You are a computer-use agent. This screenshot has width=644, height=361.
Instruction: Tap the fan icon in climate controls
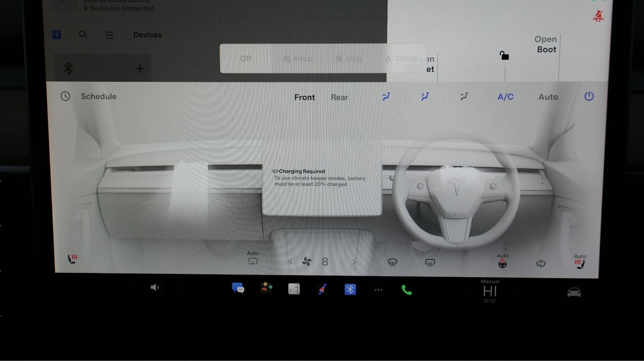307,261
